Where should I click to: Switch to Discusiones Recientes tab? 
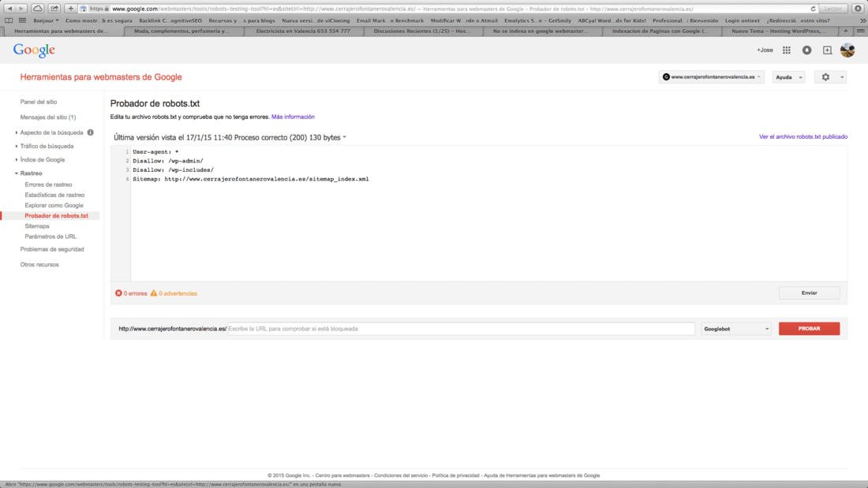(422, 31)
